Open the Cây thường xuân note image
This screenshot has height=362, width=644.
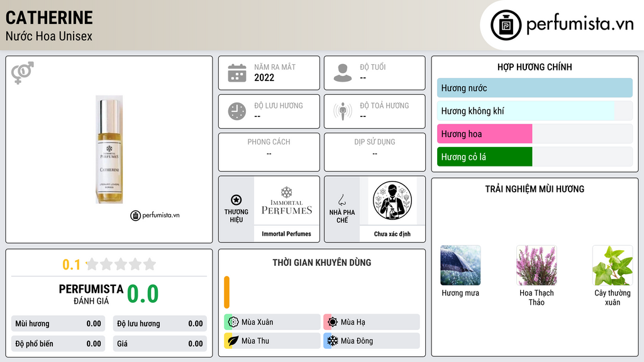tap(613, 266)
